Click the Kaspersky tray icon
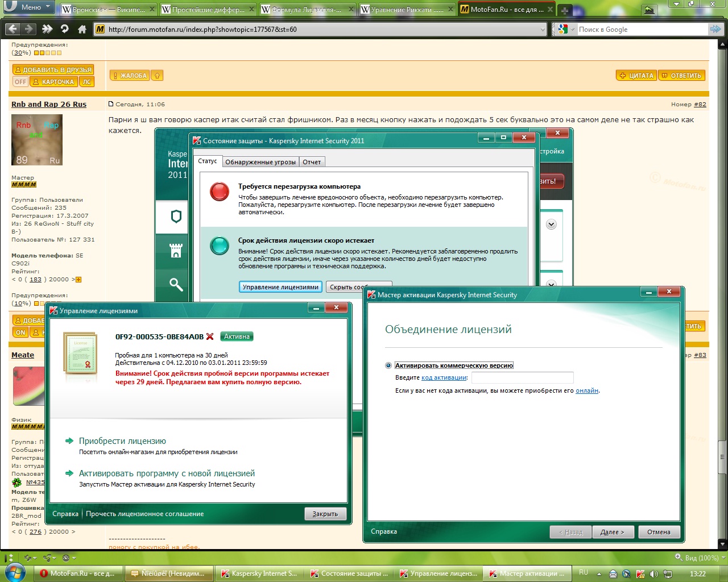Screen dimensions: 728x582 click(640, 574)
